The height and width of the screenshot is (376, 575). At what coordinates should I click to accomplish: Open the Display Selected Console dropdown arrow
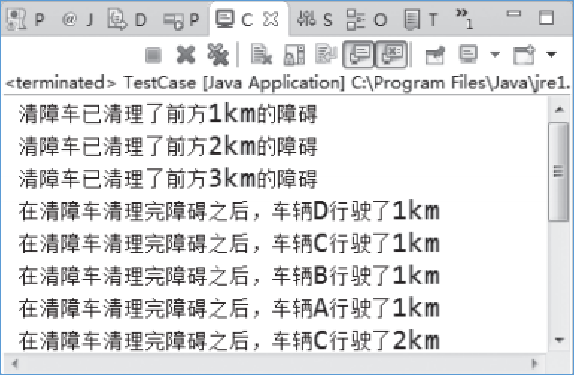click(495, 55)
